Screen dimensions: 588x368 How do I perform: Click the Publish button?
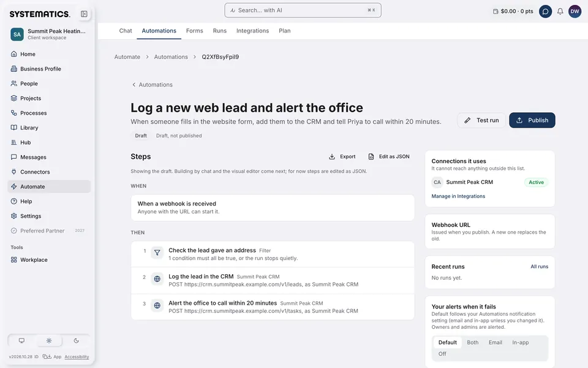(x=532, y=120)
